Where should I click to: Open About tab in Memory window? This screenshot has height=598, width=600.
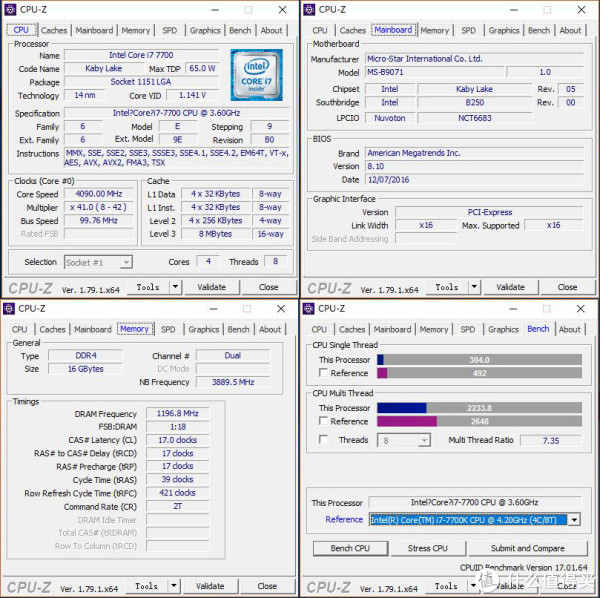click(270, 329)
